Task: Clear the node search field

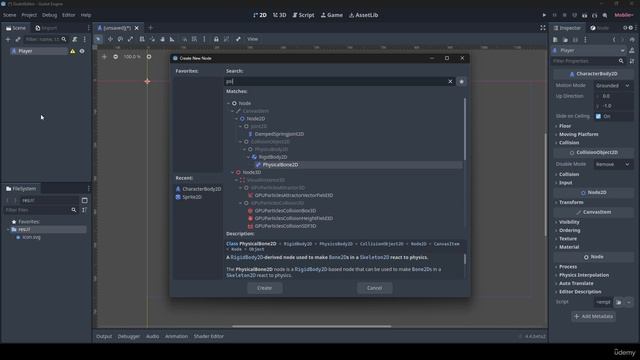Action: [x=450, y=82]
